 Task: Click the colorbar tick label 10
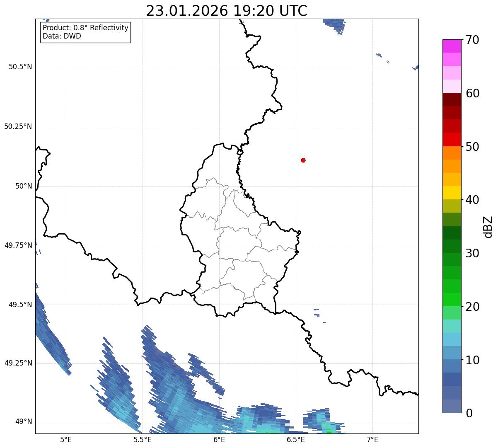point(472,360)
